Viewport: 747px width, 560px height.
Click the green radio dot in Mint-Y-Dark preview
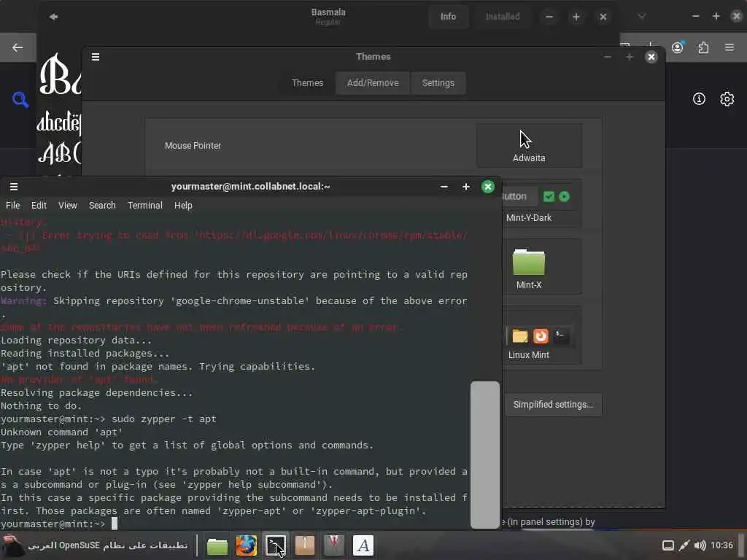[x=564, y=197]
